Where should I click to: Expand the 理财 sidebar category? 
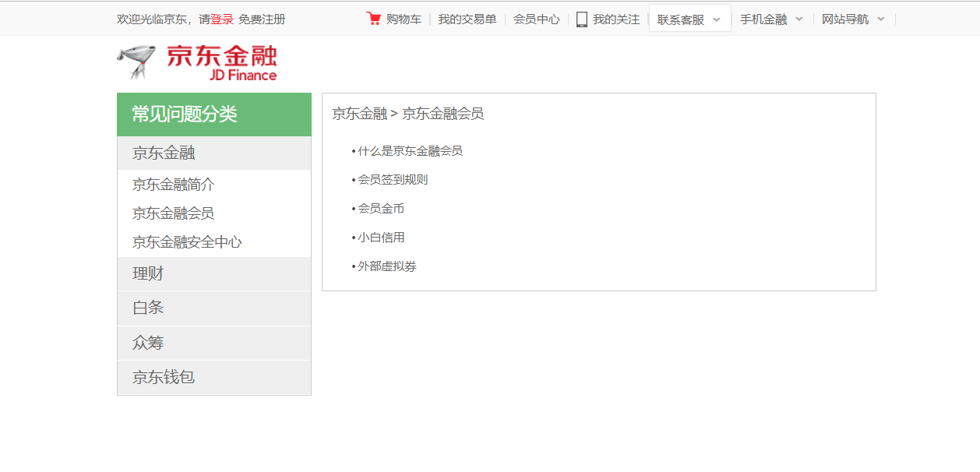click(214, 274)
